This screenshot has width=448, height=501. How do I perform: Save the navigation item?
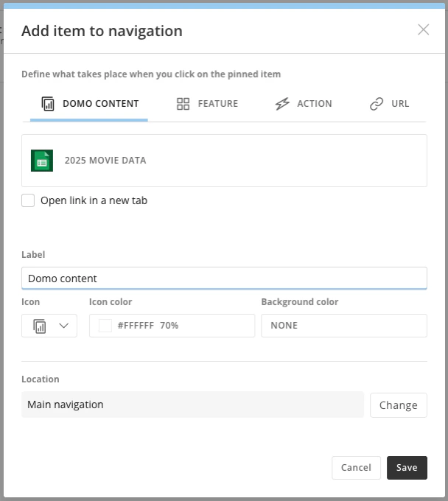407,468
